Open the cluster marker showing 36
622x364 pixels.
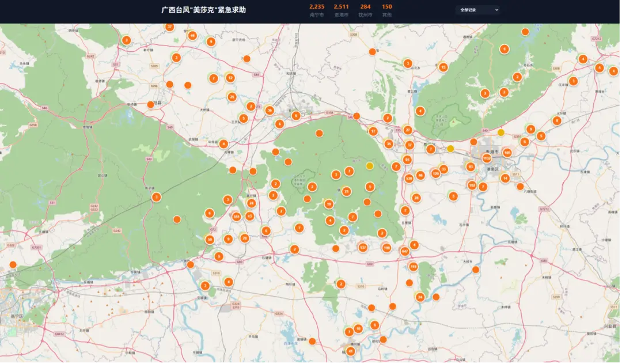click(x=271, y=111)
